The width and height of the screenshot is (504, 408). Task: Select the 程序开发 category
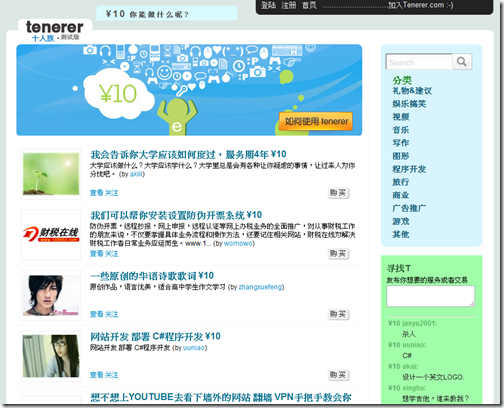click(409, 169)
